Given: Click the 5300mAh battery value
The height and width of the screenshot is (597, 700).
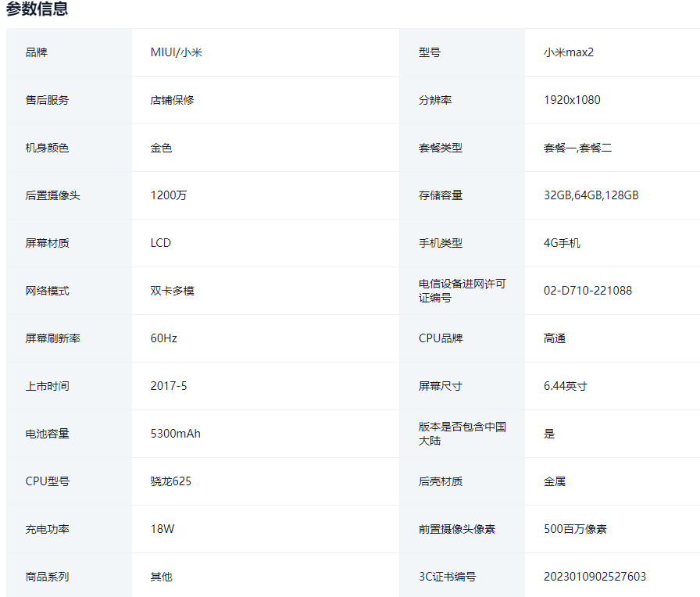Looking at the screenshot, I should click(176, 434).
